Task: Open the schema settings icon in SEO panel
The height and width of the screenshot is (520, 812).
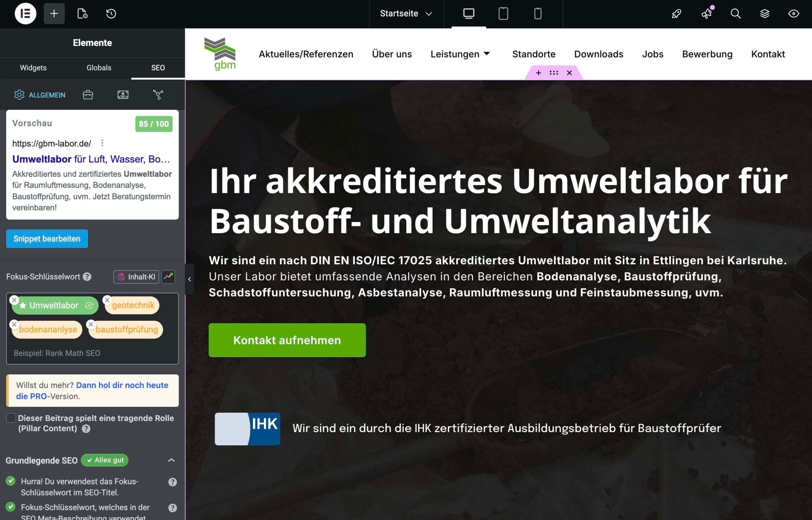Action: coord(158,95)
